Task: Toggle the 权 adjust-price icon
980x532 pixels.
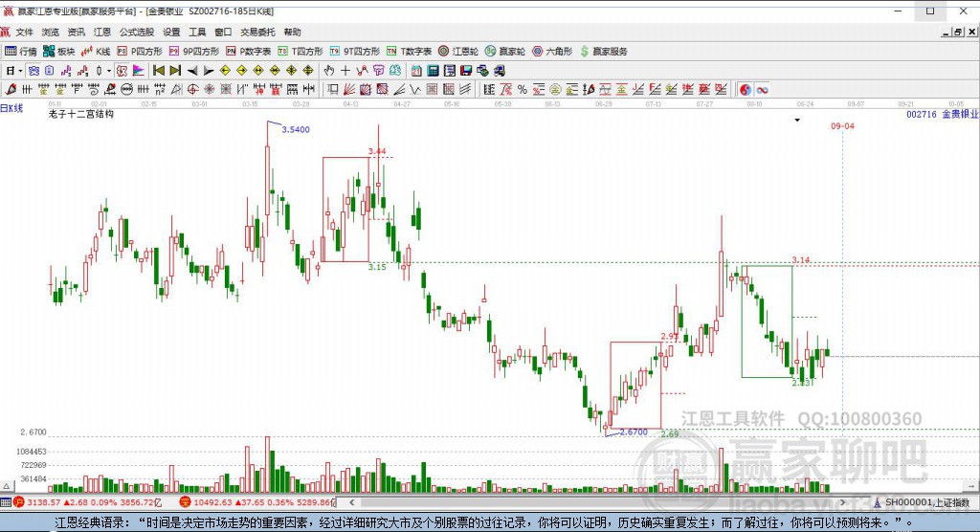Action: [x=122, y=71]
